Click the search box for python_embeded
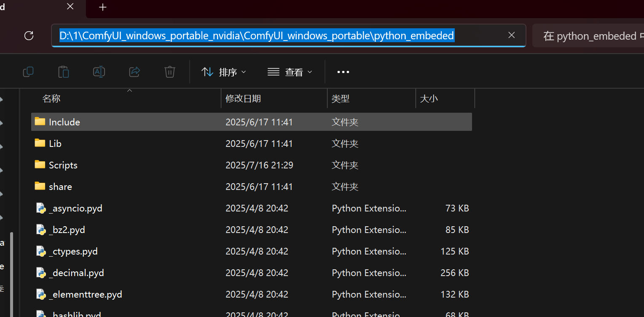Screen dimensions: 644x317 click(x=590, y=36)
